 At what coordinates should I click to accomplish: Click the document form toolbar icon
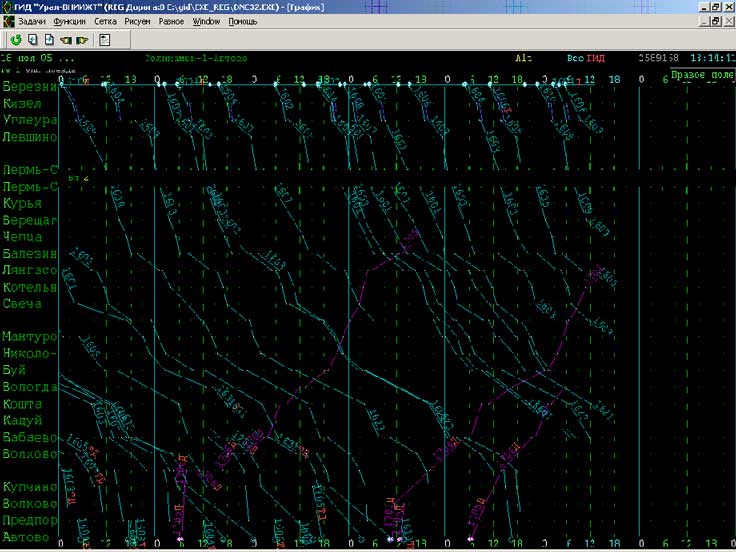click(x=105, y=40)
